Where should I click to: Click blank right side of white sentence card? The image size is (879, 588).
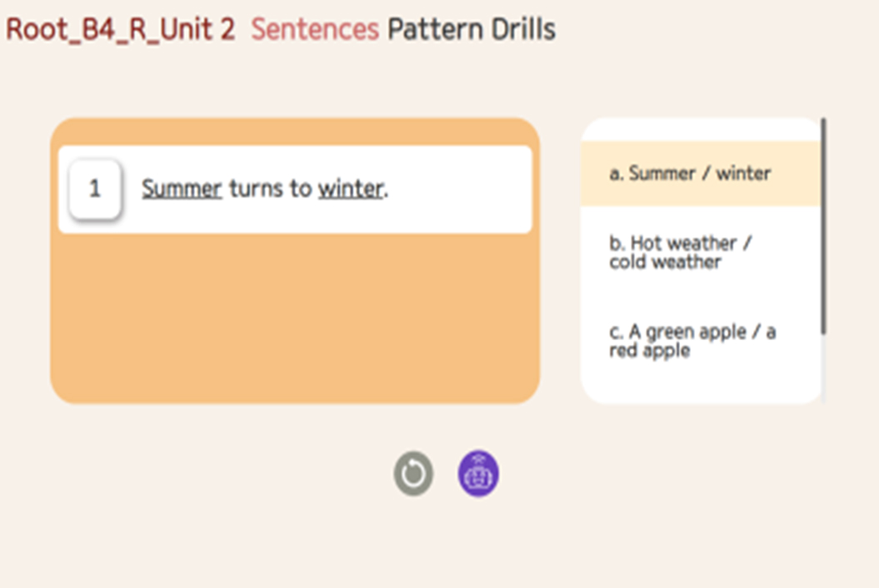[x=467, y=189]
